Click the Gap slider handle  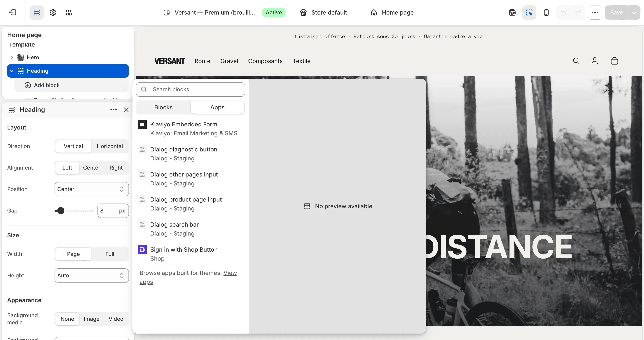tap(61, 211)
